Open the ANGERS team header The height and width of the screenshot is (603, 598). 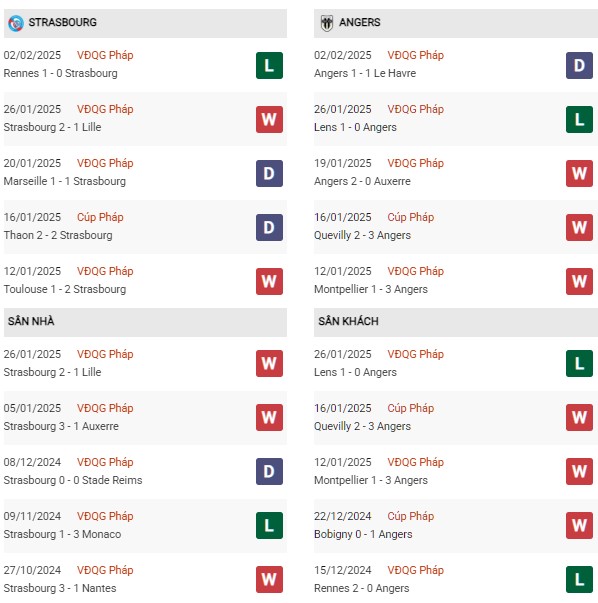[456, 23]
